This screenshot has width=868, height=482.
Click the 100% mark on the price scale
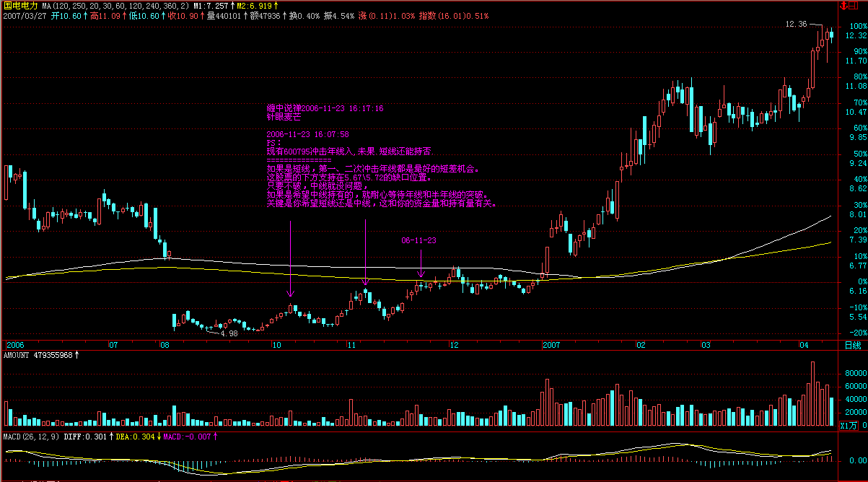858,26
